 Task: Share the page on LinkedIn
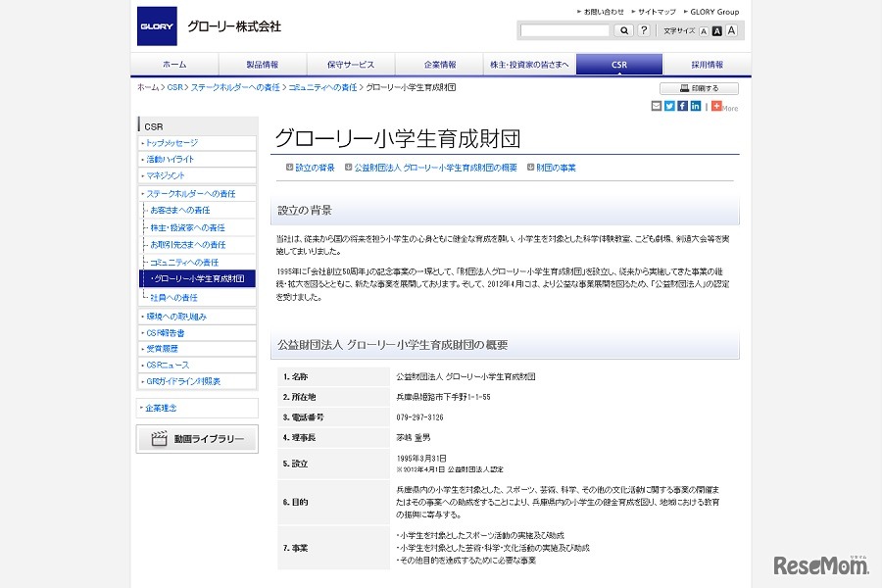tap(696, 106)
